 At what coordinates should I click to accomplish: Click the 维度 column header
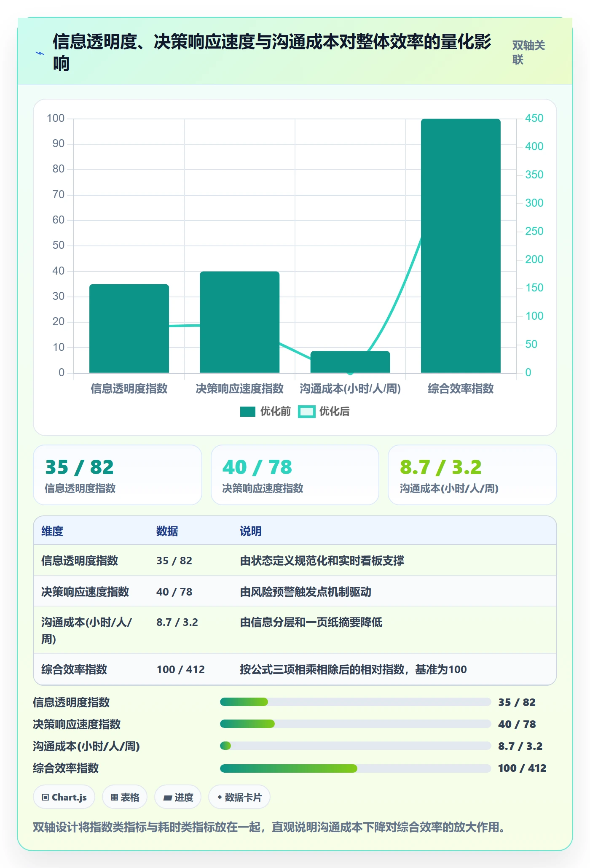52,531
